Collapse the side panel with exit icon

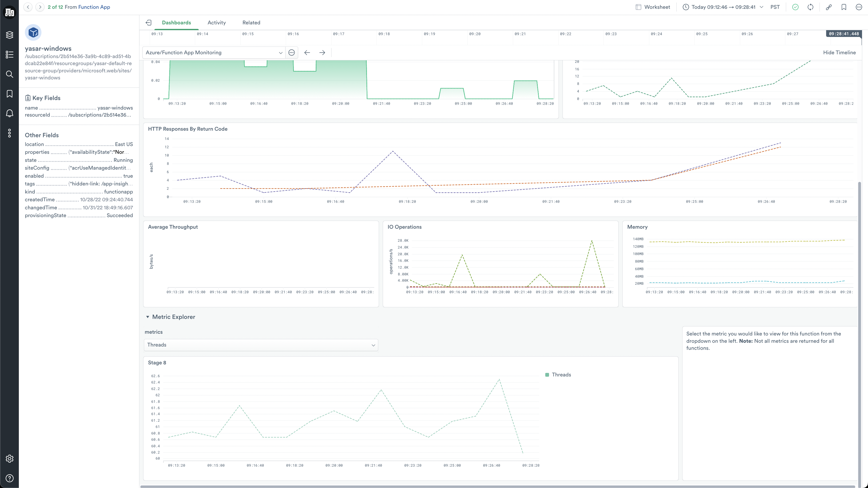tap(149, 23)
